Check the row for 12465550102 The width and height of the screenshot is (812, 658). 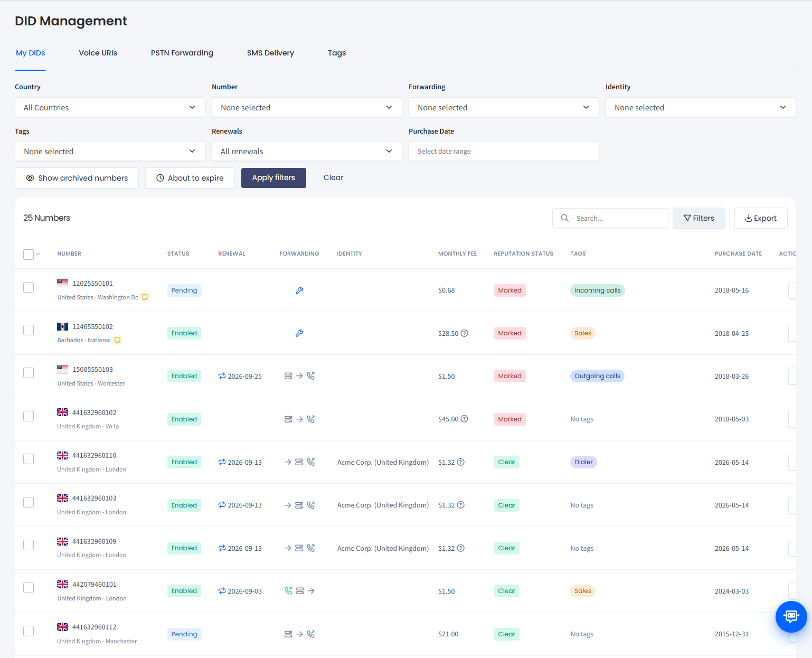(29, 330)
